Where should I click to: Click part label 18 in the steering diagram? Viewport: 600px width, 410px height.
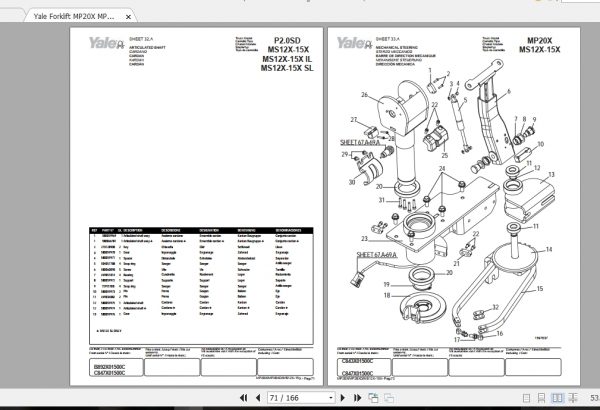click(x=387, y=295)
